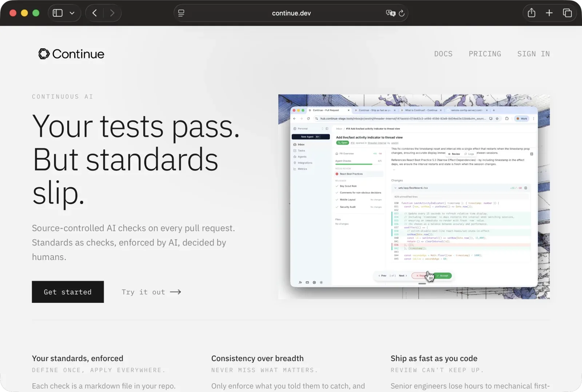Click the Continue logo
The width and height of the screenshot is (582, 392).
point(71,54)
